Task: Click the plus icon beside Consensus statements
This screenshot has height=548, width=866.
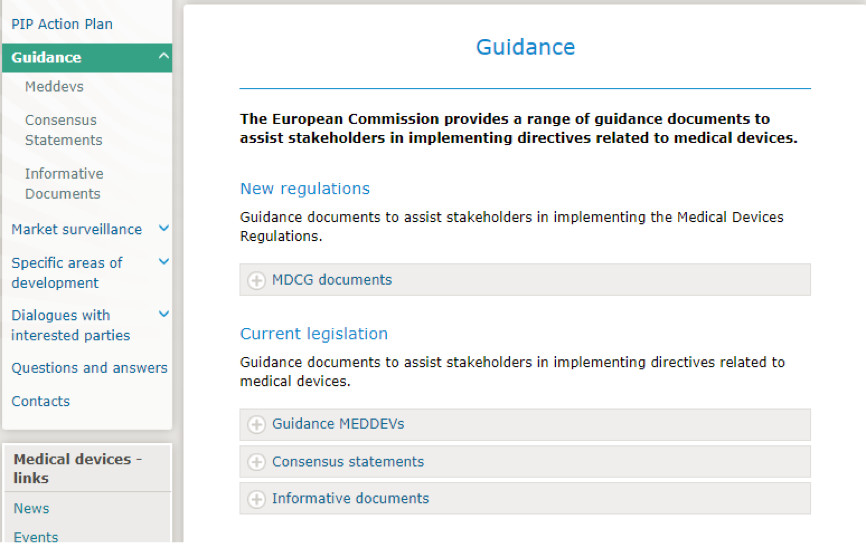Action: (256, 463)
